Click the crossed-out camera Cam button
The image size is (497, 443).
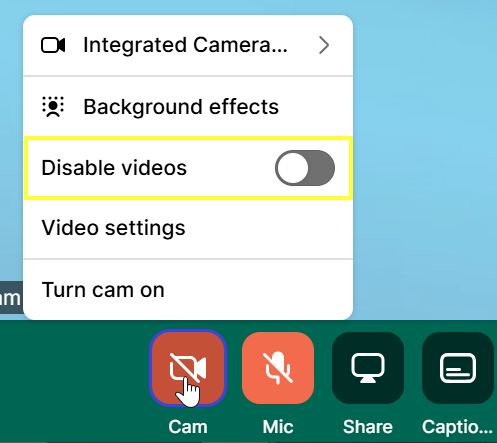click(188, 368)
